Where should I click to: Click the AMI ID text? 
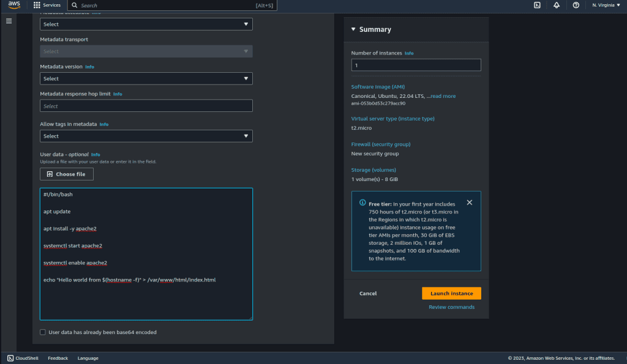(x=378, y=103)
